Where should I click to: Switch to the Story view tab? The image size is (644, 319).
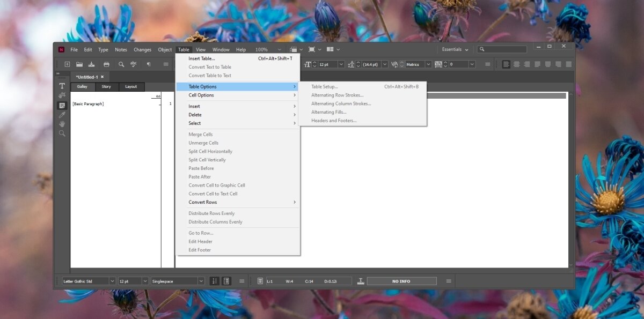106,87
